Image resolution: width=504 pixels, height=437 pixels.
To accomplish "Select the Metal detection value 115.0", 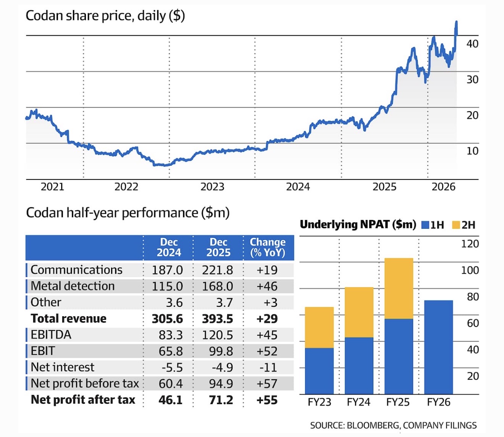I will tap(167, 286).
